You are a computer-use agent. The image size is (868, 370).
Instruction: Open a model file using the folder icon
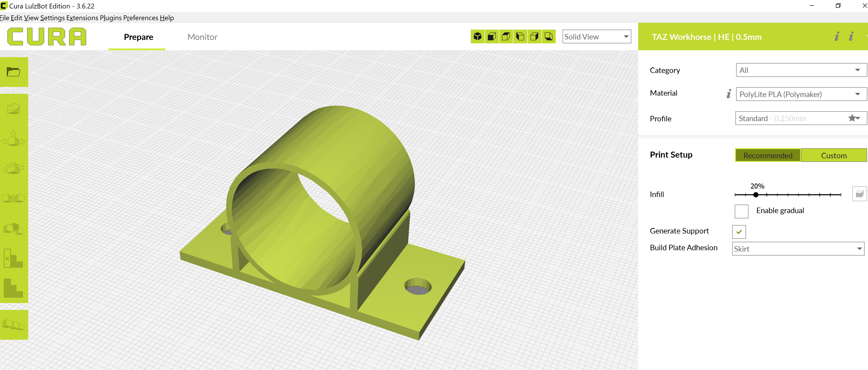14,71
